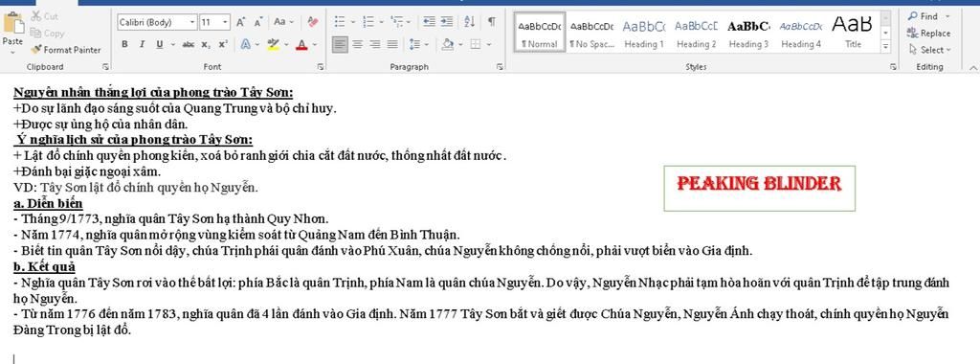The height and width of the screenshot is (364, 980).
Task: Click the PEAKING BLINDER text box
Action: pos(759,188)
